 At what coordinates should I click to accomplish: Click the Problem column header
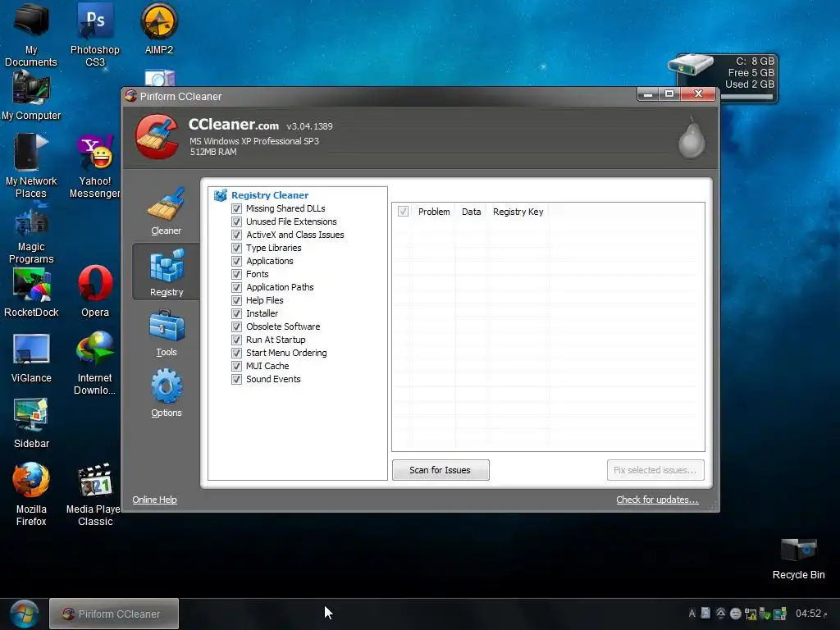click(x=434, y=212)
